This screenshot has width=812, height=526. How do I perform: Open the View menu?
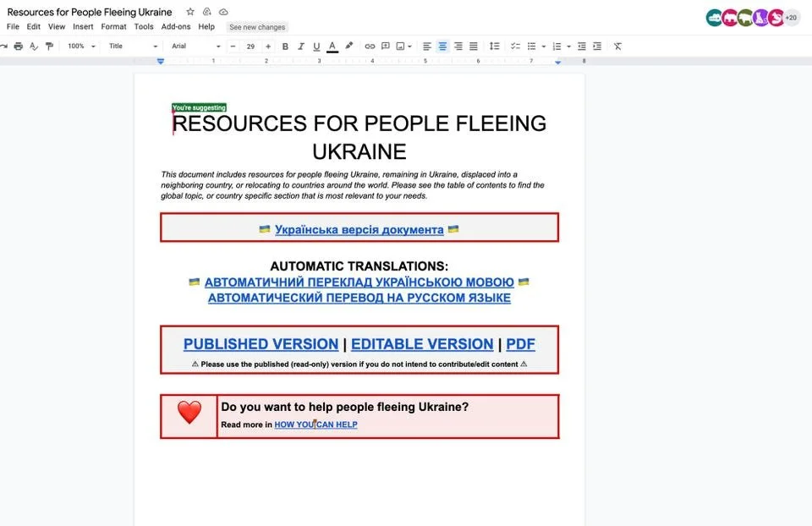click(x=57, y=26)
